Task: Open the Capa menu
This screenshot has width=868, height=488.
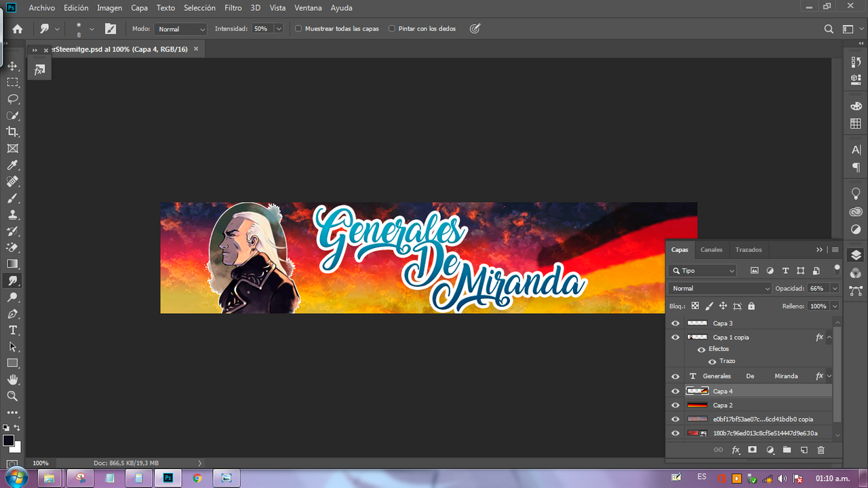Action: tap(140, 8)
